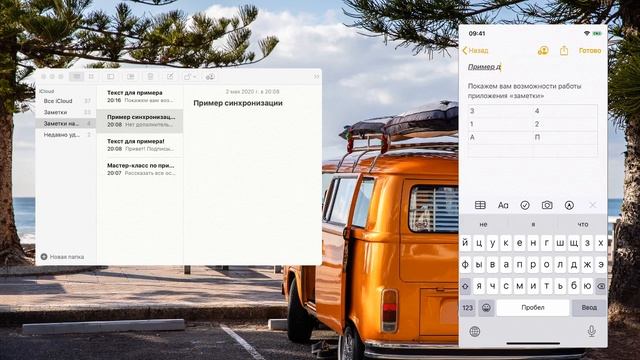The width and height of the screenshot is (640, 360).
Task: Tap table cell containing '3'
Action: [x=500, y=111]
